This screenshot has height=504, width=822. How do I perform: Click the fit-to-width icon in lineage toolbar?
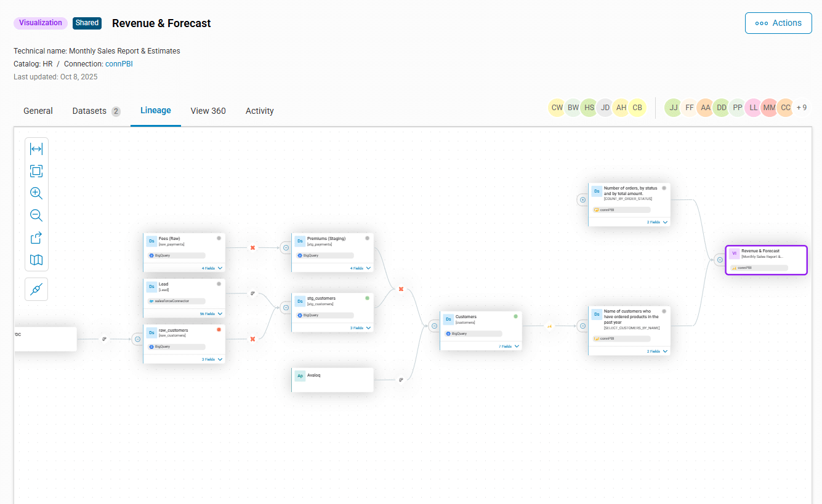36,149
